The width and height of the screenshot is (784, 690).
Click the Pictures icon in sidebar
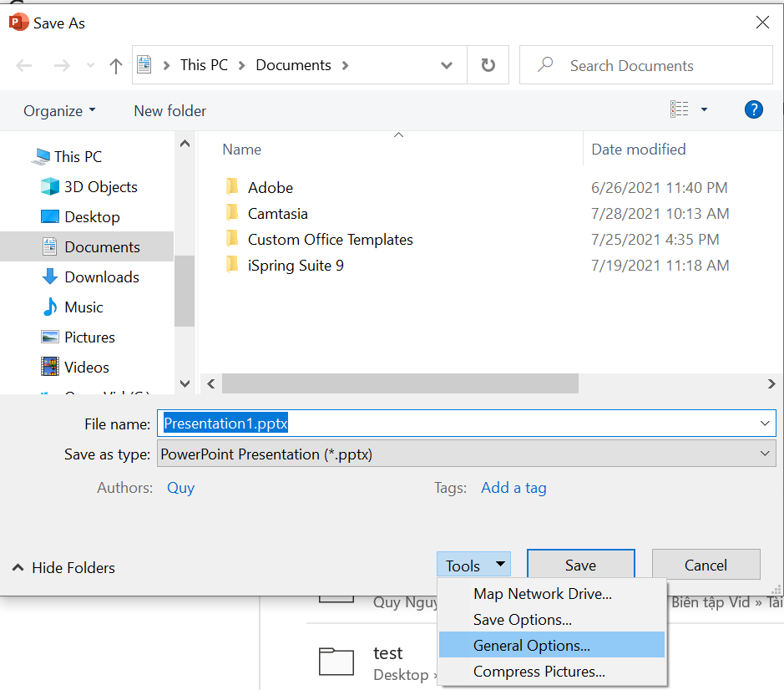click(50, 337)
